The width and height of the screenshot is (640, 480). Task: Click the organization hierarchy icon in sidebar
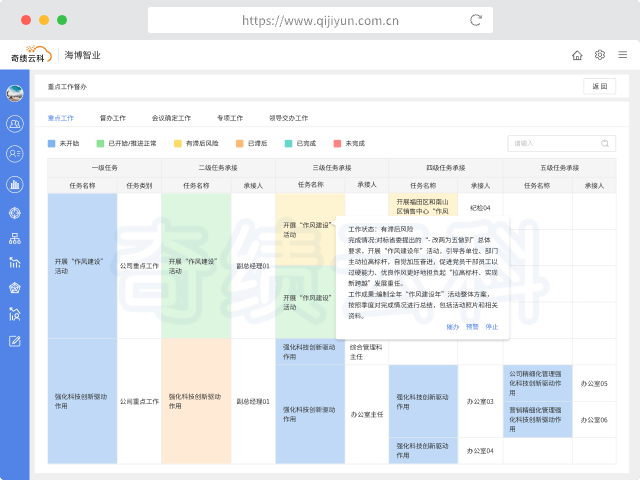tap(15, 238)
